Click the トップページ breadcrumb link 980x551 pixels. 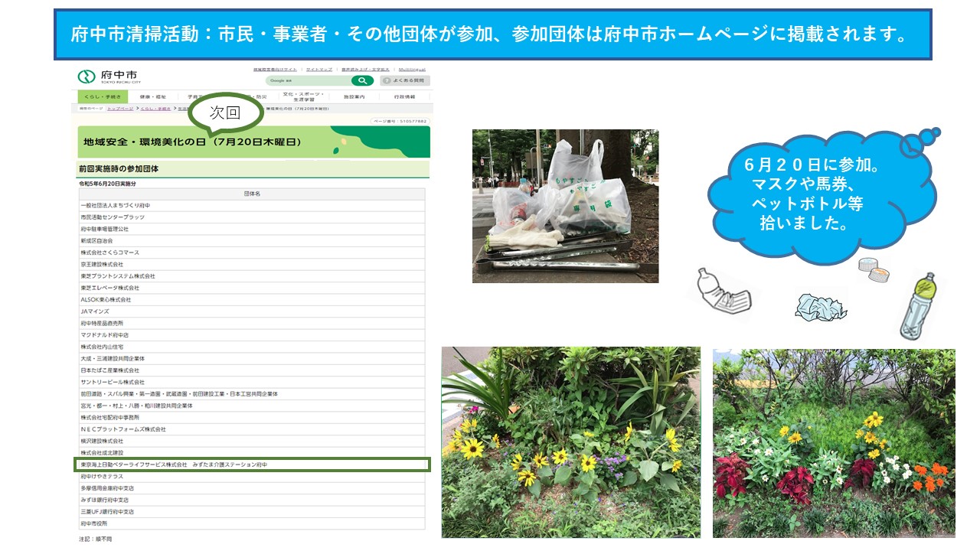click(x=119, y=109)
